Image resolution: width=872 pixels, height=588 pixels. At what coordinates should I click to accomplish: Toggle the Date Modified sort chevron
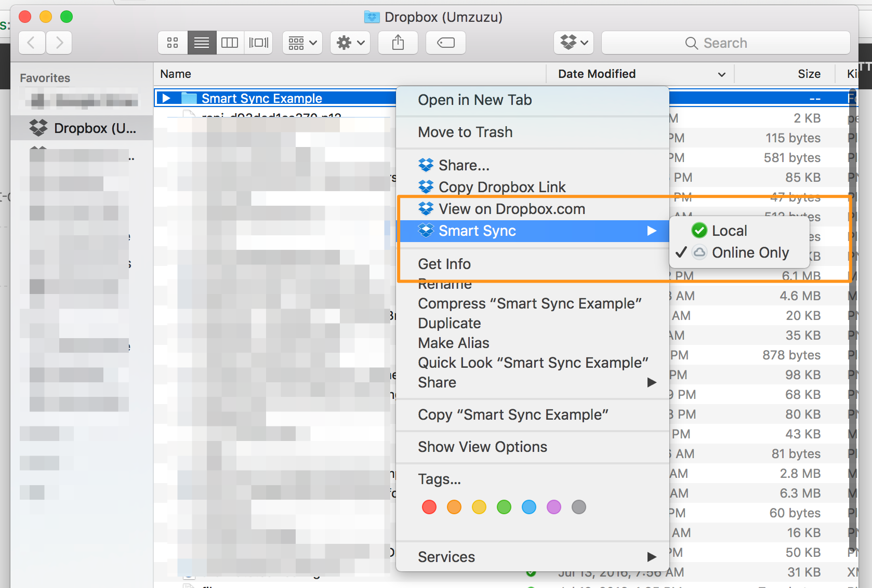point(721,74)
